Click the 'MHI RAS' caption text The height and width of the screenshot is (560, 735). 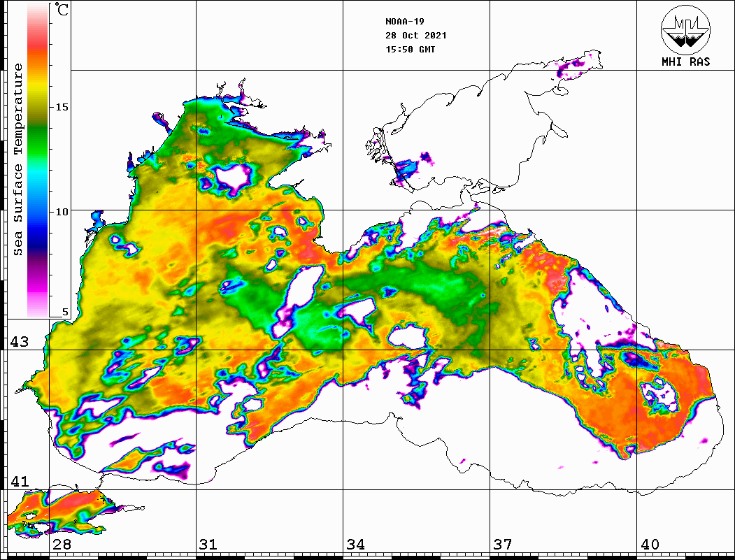686,62
